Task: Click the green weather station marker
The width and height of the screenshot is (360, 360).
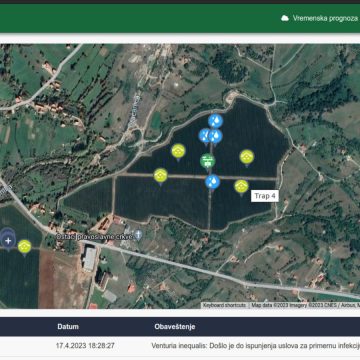Action: [207, 162]
